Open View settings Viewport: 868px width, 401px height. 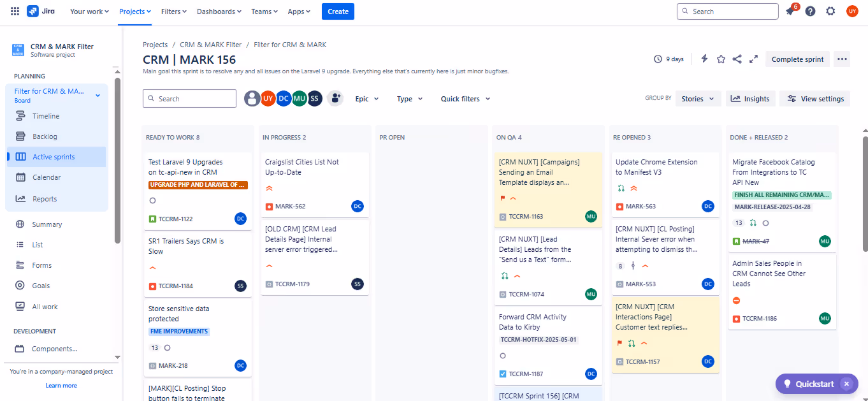pyautogui.click(x=815, y=99)
